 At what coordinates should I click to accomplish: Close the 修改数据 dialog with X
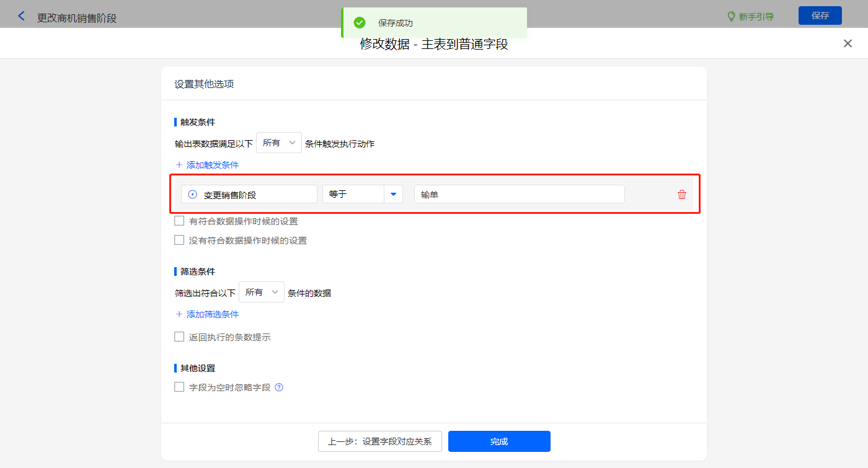(848, 43)
